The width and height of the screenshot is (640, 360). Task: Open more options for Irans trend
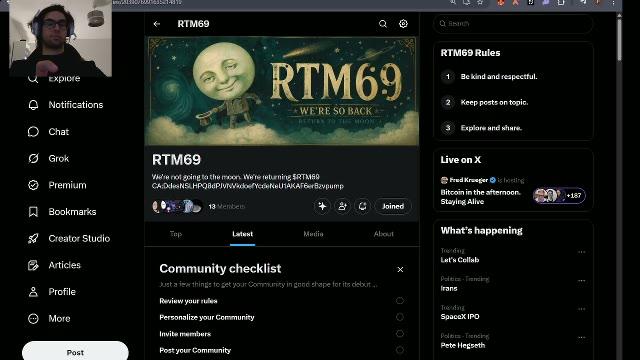pos(582,281)
